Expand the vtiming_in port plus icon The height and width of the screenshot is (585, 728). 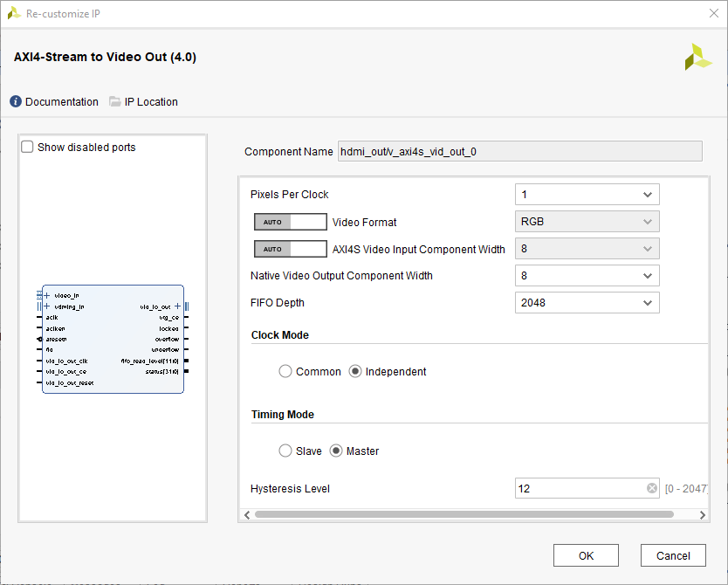coord(46,306)
